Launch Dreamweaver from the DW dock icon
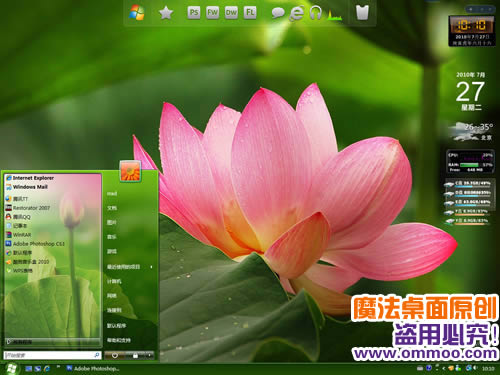The height and width of the screenshot is (375, 500). coord(231,13)
